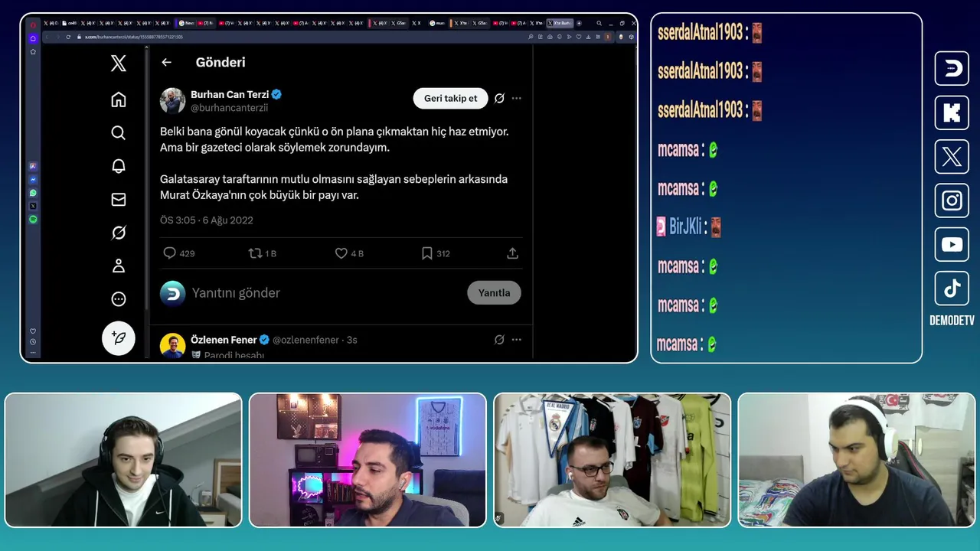The height and width of the screenshot is (551, 980).
Task: Click the YouTube logo on the right
Action: pos(952,245)
